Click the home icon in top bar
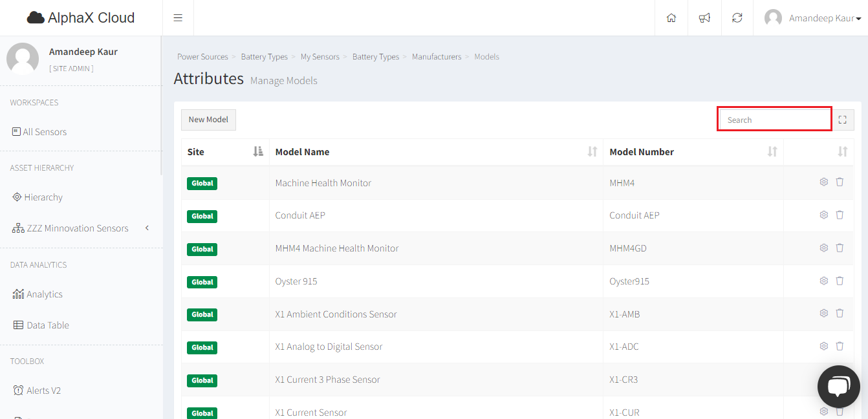Viewport: 868px width, 419px height. [671, 18]
